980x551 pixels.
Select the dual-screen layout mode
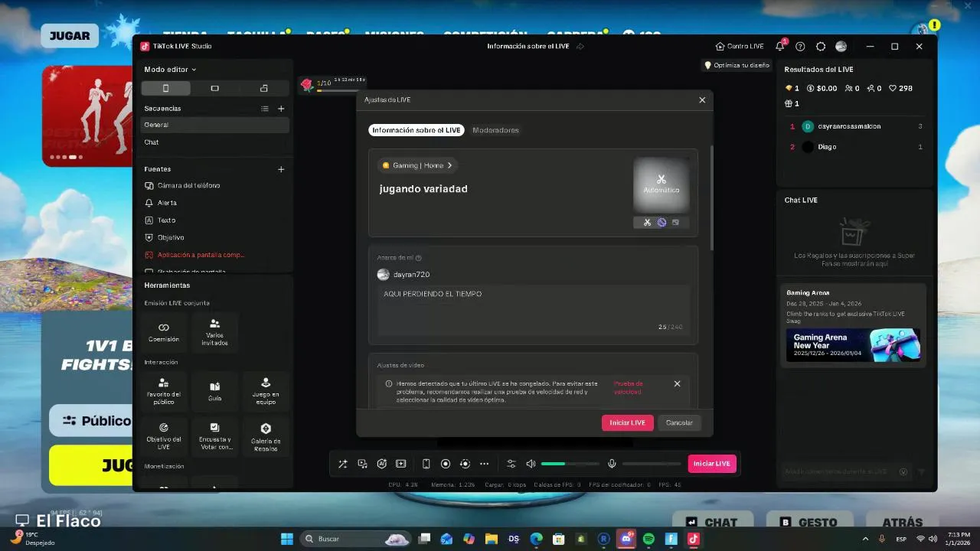click(x=264, y=88)
